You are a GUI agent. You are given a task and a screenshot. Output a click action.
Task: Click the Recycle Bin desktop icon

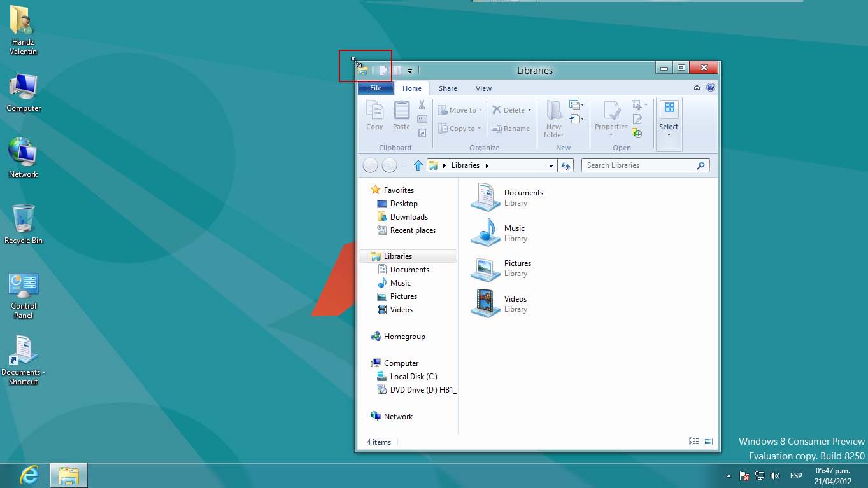click(24, 223)
